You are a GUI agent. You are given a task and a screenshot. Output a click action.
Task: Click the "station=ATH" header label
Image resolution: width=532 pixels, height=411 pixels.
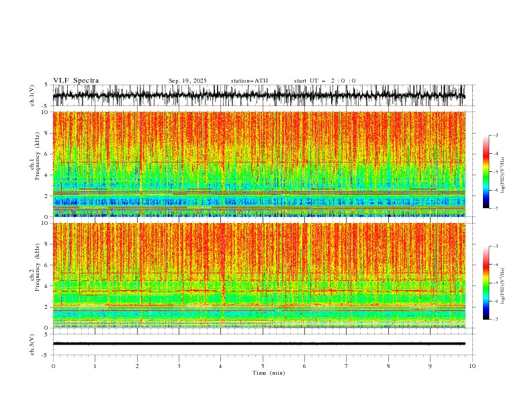click(x=249, y=81)
